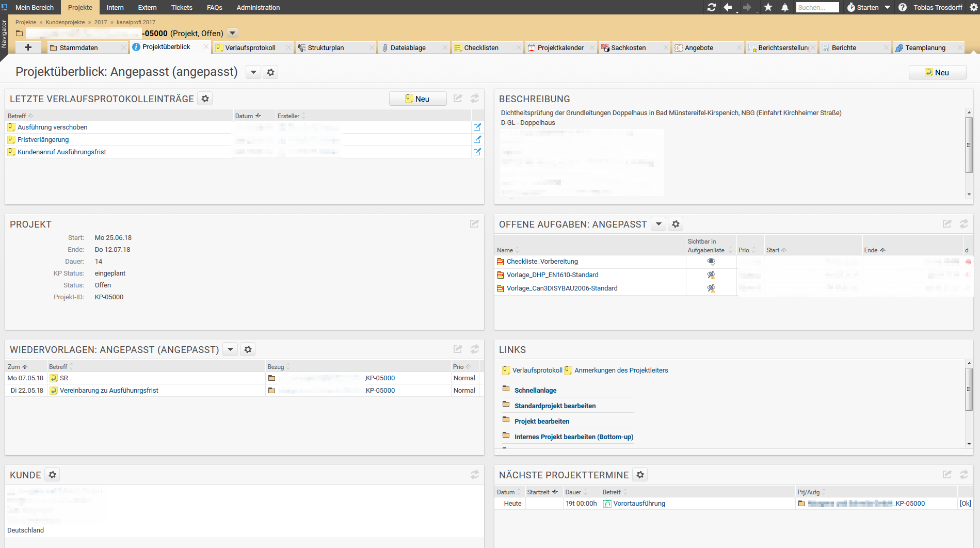Viewport: 980px width, 548px height.
Task: Open the Schnellanlage link
Action: pyautogui.click(x=535, y=391)
